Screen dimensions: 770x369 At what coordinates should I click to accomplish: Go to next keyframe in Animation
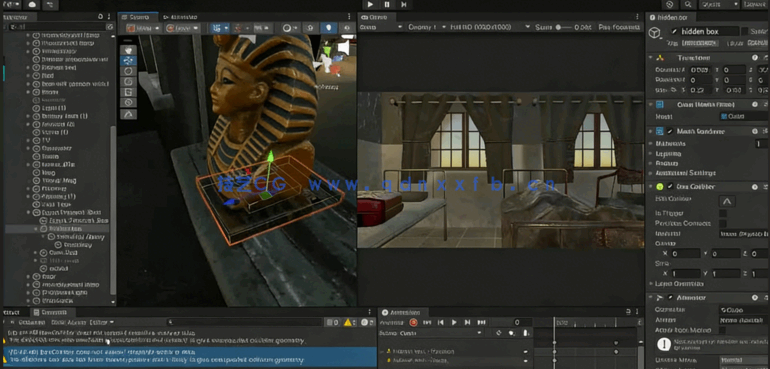click(x=468, y=322)
